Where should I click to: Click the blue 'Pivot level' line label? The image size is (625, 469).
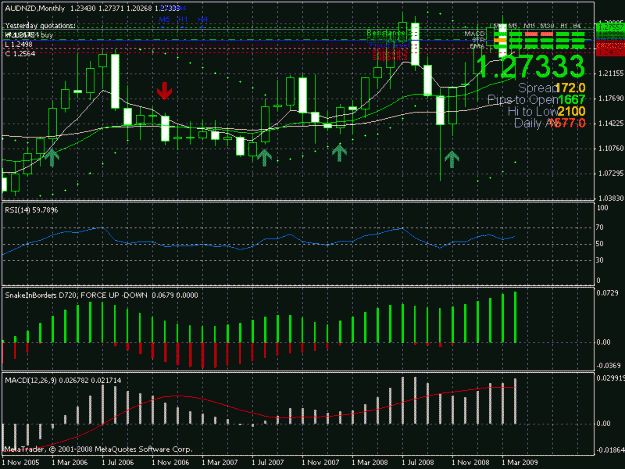[389, 45]
